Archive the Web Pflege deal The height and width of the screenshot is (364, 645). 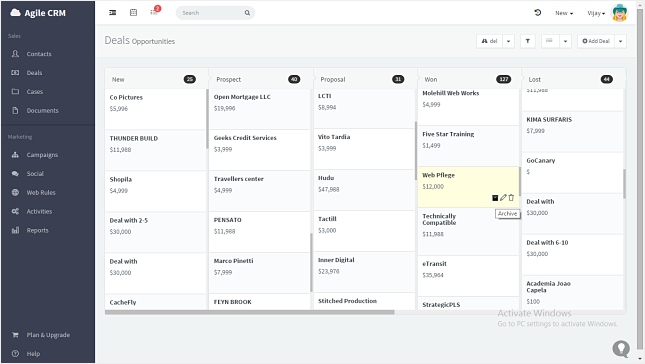(495, 198)
